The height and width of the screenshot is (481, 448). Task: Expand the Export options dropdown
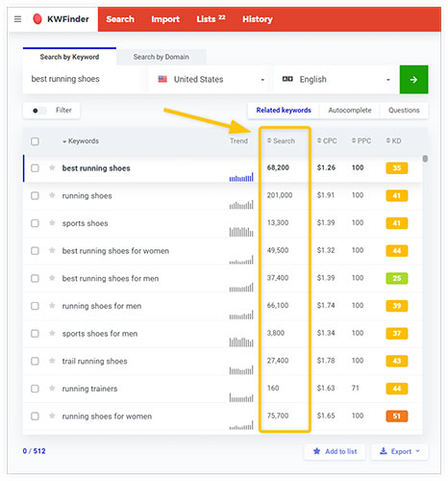[399, 451]
